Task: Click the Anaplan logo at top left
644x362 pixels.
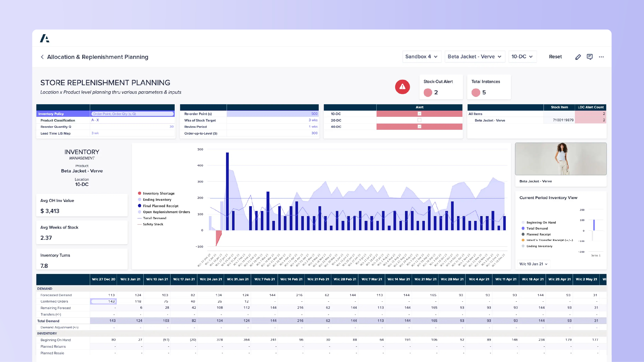Action: click(45, 38)
